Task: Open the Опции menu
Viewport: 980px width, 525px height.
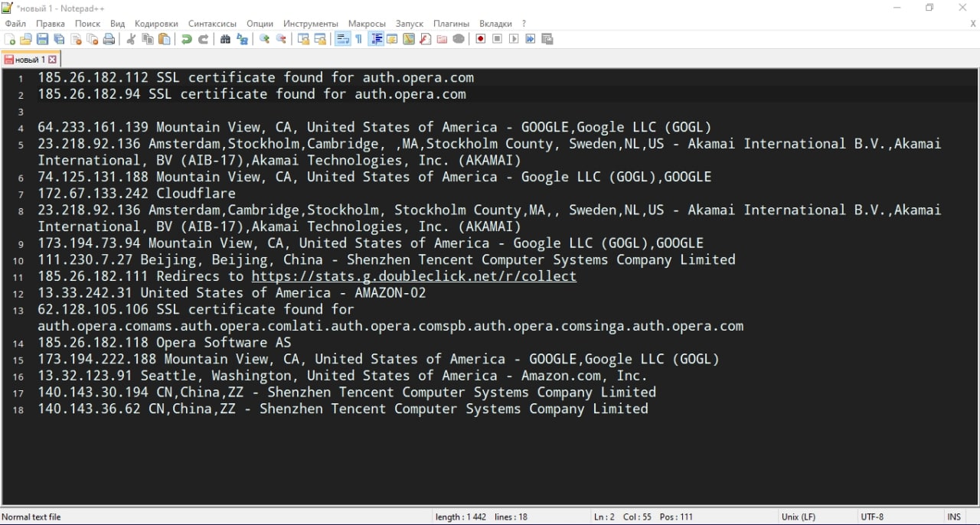Action: [260, 24]
